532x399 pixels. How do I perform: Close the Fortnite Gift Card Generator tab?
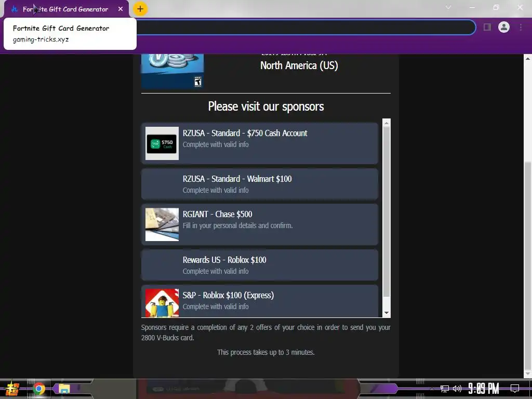coord(121,9)
